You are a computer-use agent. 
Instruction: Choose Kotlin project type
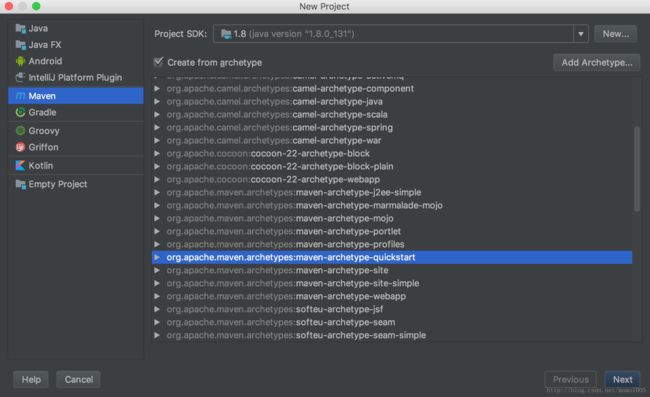click(x=76, y=165)
